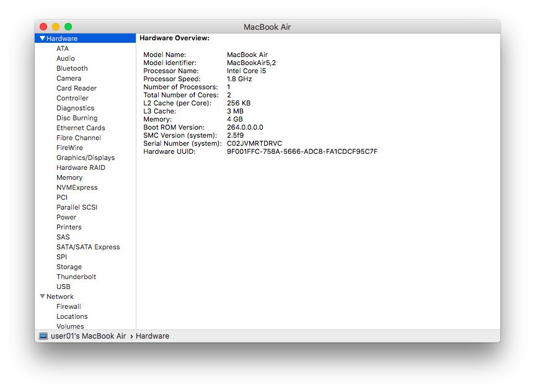Screen dimensions: 535x392
Task: Select the Boot ROM Version 264.0.0.0.0
Action: (245, 127)
